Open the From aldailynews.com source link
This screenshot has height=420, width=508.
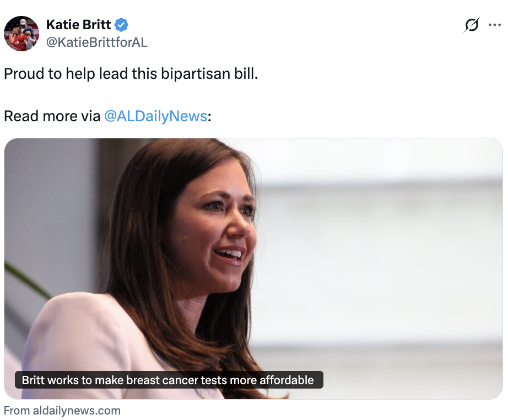point(62,411)
